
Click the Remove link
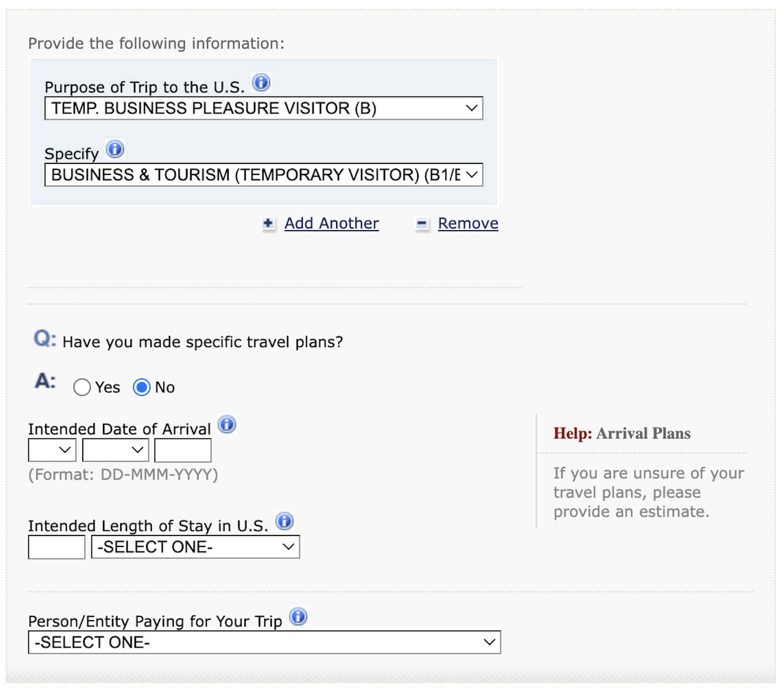click(x=468, y=223)
